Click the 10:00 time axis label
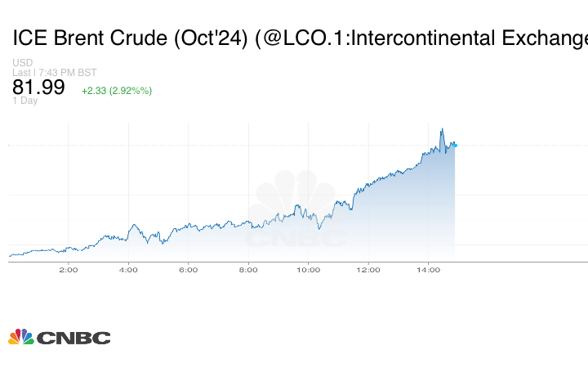Viewport: 588px width, 368px height. click(308, 269)
